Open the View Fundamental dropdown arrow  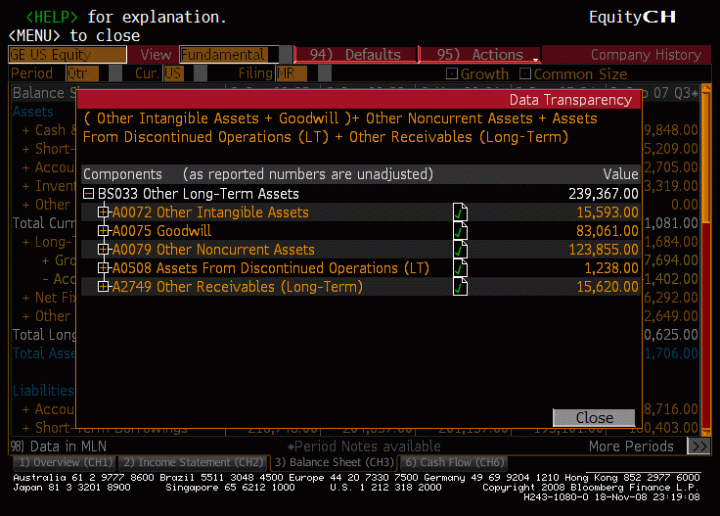pos(286,55)
